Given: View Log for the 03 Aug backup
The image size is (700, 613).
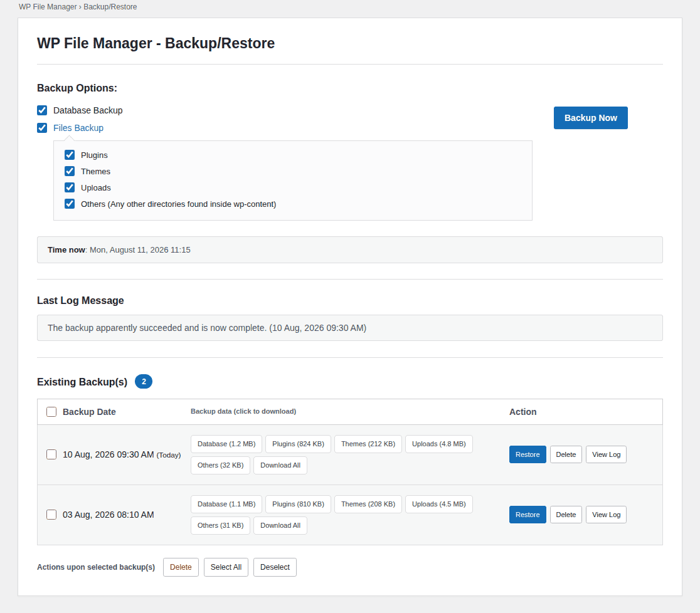Looking at the screenshot, I should click(607, 515).
